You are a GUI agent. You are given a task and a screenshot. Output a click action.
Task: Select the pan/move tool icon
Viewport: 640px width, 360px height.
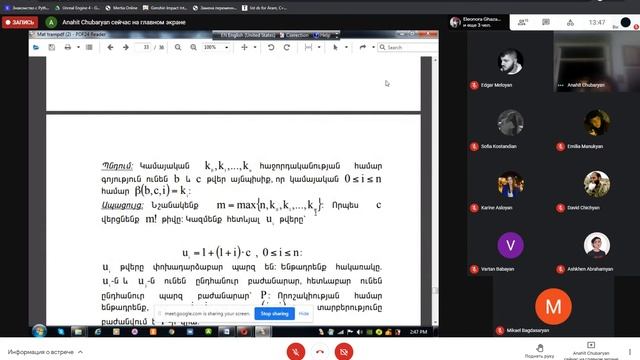point(244,47)
